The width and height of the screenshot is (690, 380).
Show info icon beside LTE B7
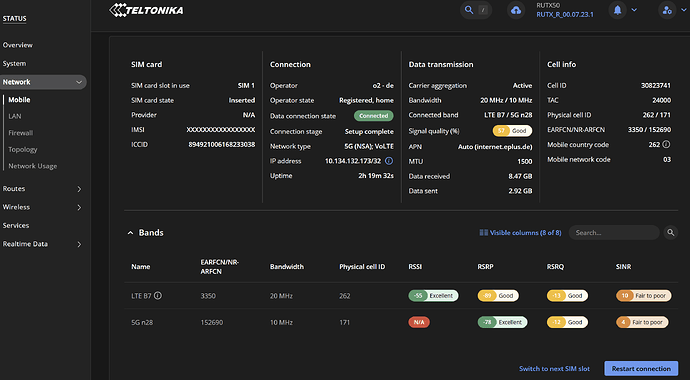158,296
